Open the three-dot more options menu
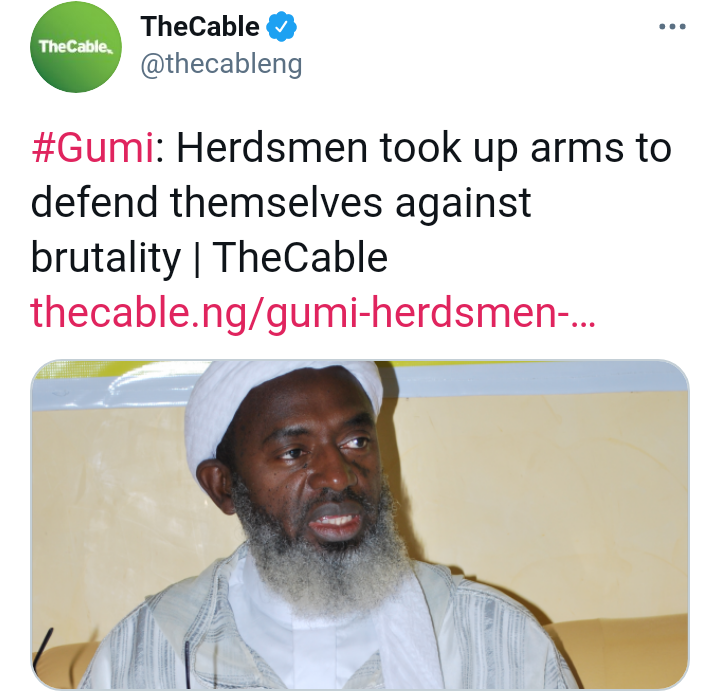720x694 pixels. [672, 27]
